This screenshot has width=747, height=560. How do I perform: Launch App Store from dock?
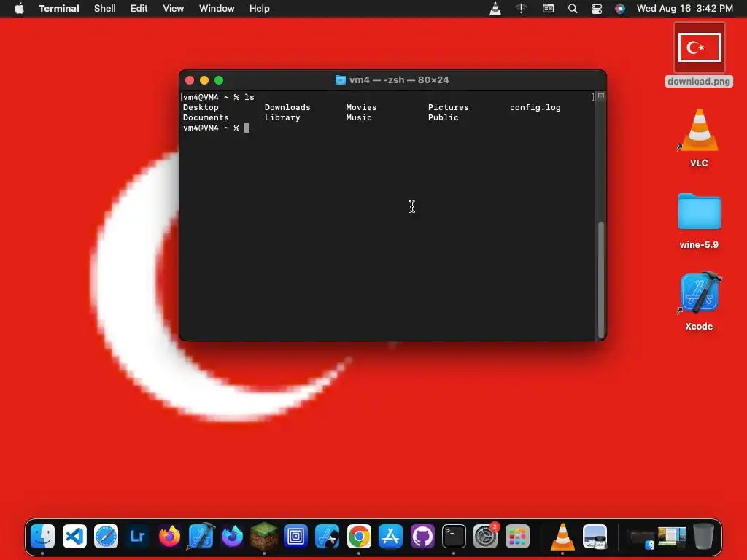(391, 537)
